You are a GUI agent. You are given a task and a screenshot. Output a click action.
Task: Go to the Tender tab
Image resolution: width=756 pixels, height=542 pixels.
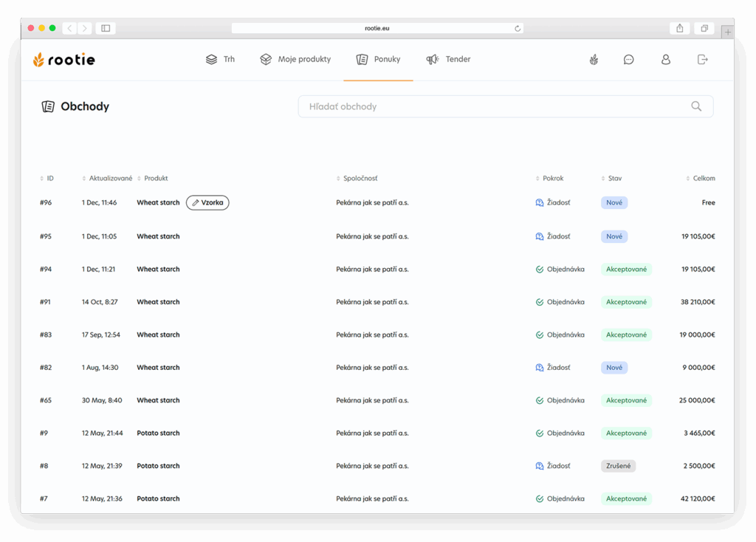[448, 60]
